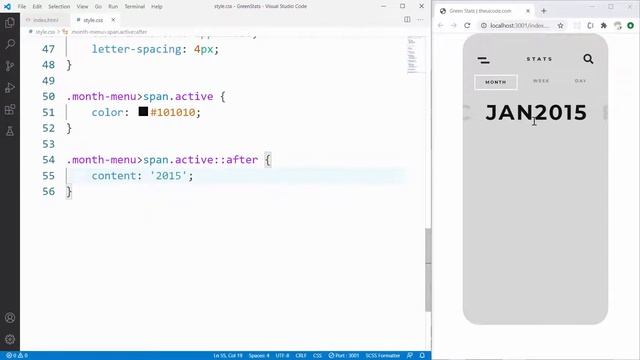Close the Green Stats browser tab
The image size is (640, 360).
click(x=528, y=11)
